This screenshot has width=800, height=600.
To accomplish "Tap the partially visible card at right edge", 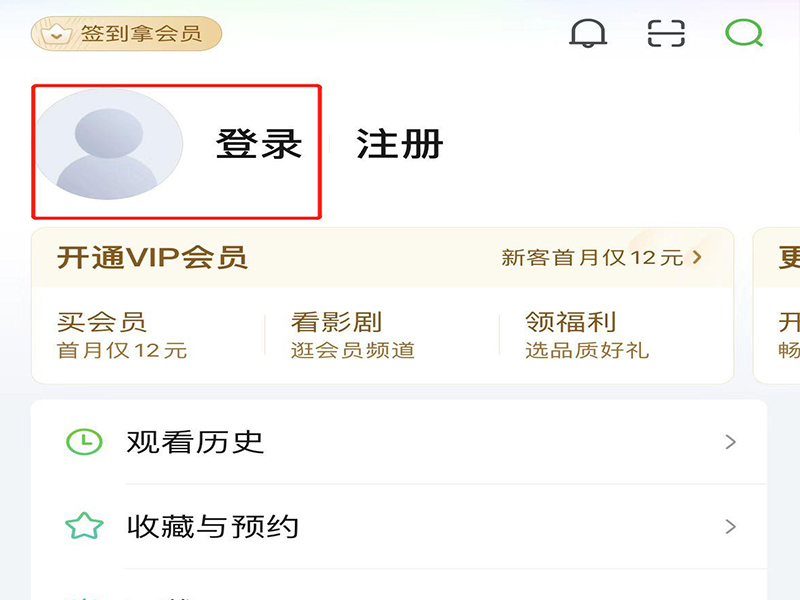I will pyautogui.click(x=777, y=305).
